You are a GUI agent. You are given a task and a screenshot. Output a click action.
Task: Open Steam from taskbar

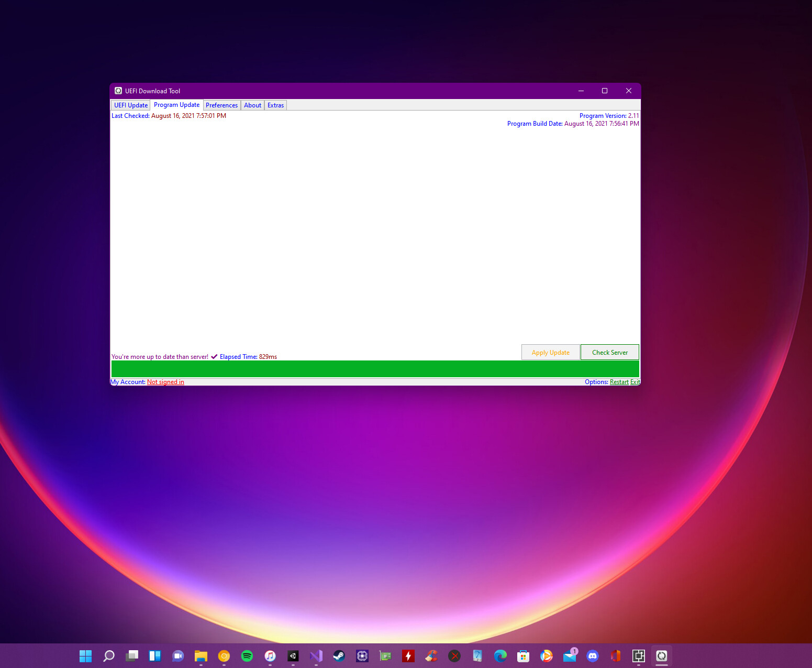coord(339,656)
